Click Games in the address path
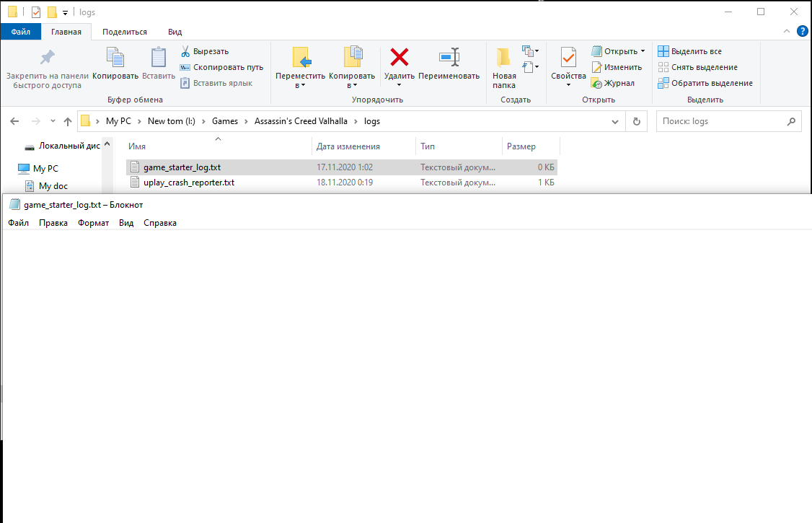The image size is (812, 523). click(x=225, y=121)
